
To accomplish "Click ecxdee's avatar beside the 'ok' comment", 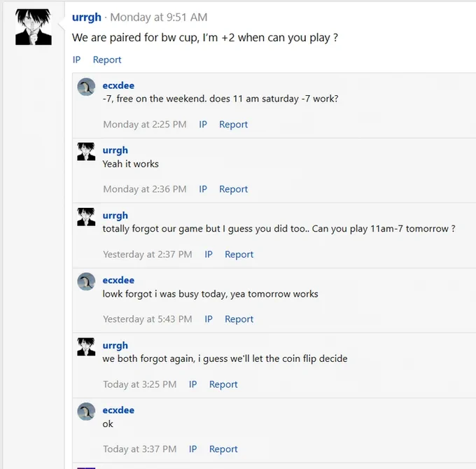I will click(86, 412).
